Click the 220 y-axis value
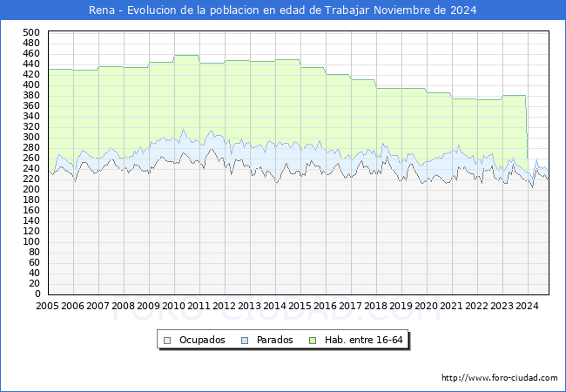The width and height of the screenshot is (566, 392). click(31, 179)
